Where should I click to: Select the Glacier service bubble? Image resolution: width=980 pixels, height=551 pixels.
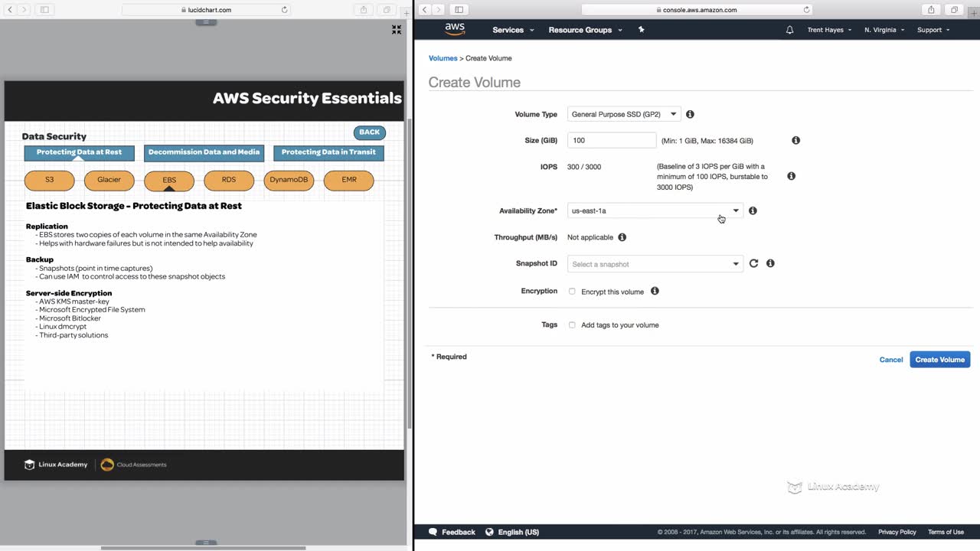tap(109, 180)
